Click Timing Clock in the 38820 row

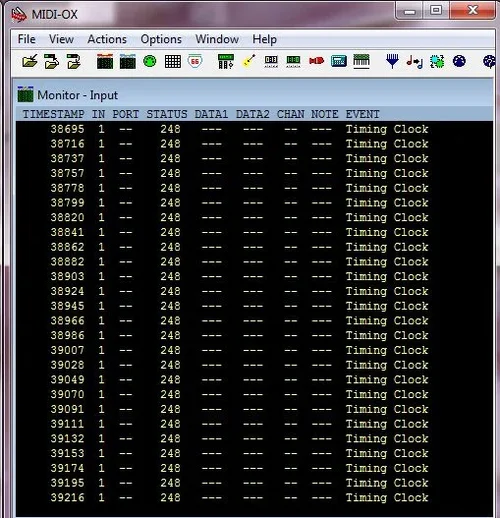click(x=387, y=218)
